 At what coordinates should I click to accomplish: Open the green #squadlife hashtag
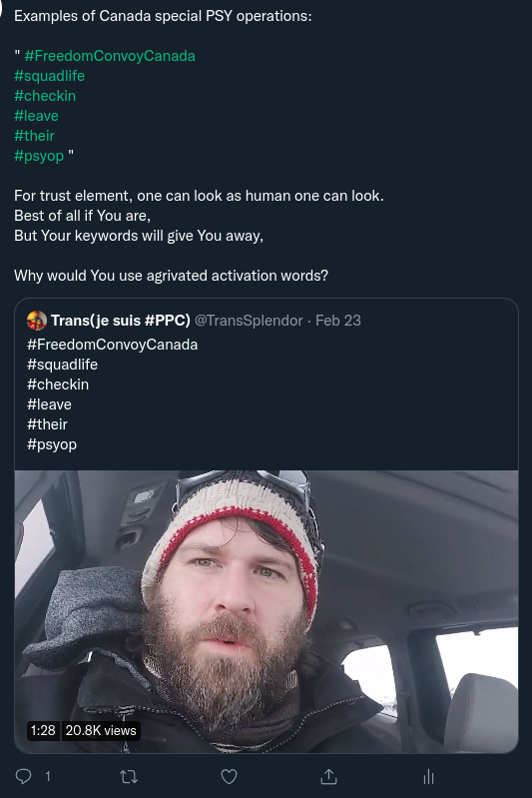[x=49, y=76]
